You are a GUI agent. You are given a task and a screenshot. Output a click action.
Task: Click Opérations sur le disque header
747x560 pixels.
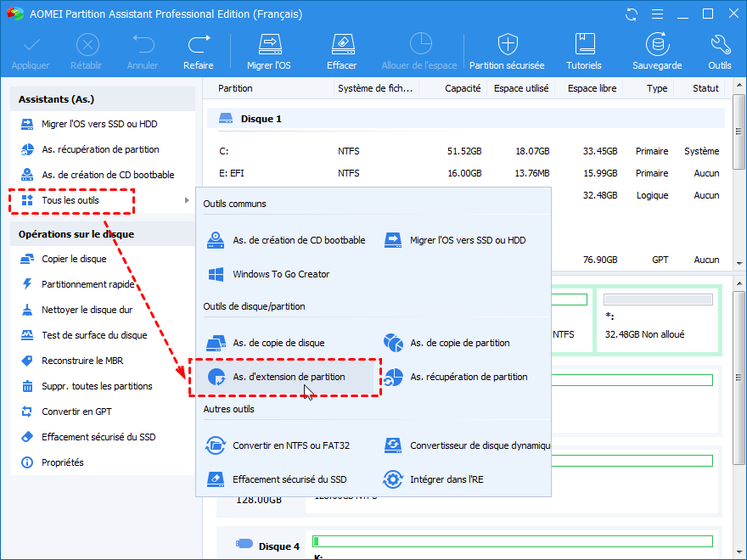[x=103, y=234]
